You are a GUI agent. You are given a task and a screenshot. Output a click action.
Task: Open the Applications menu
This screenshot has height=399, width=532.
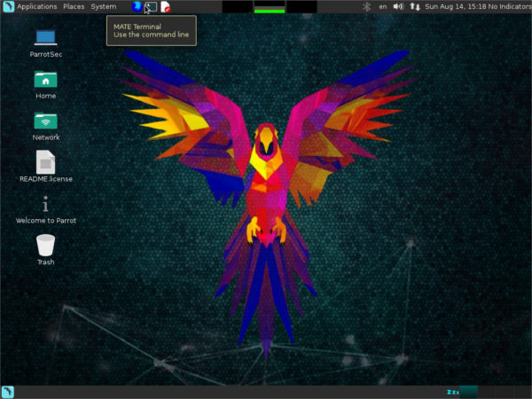click(x=36, y=6)
